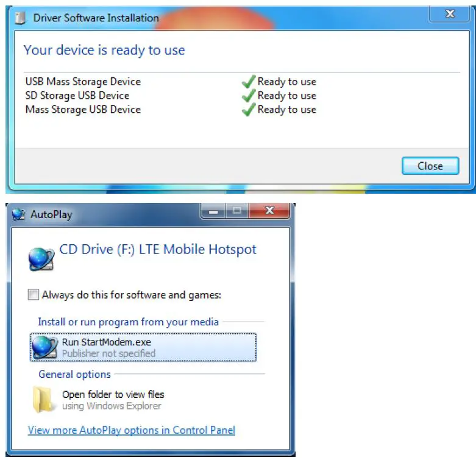Click the green checkmark beside Mass Storage USB Device

(249, 109)
